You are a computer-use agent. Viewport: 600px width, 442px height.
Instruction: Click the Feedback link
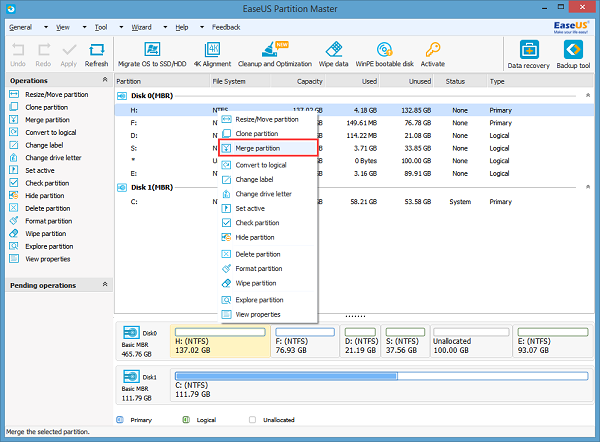226,27
